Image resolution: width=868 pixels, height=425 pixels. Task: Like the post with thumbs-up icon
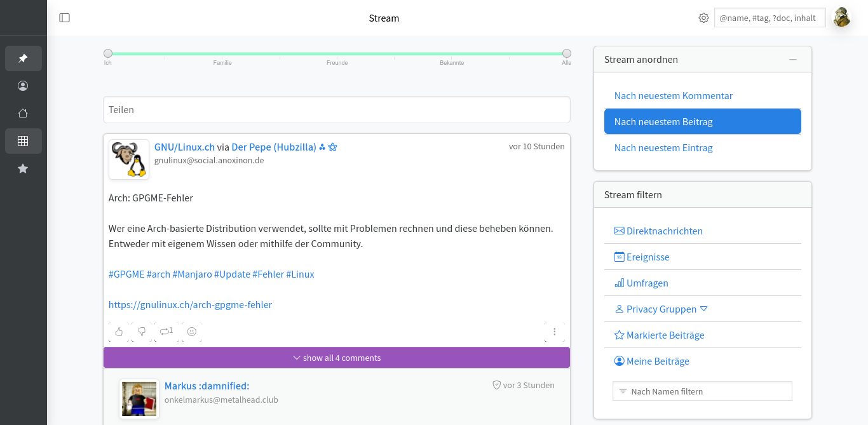[x=119, y=332]
